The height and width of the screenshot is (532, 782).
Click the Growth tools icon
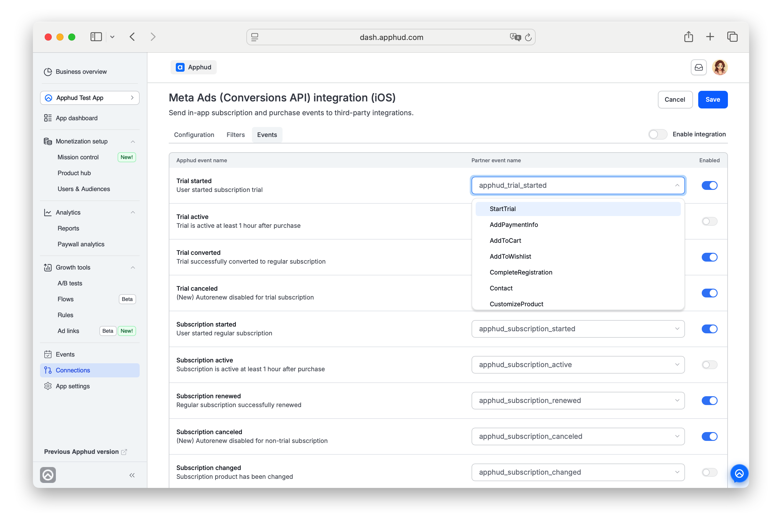point(48,267)
